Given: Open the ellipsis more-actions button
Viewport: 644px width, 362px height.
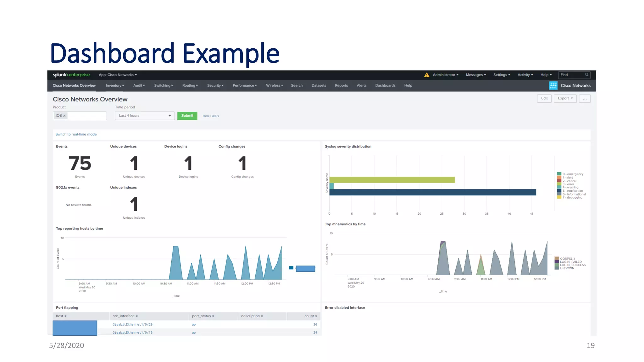Looking at the screenshot, I should [x=585, y=99].
